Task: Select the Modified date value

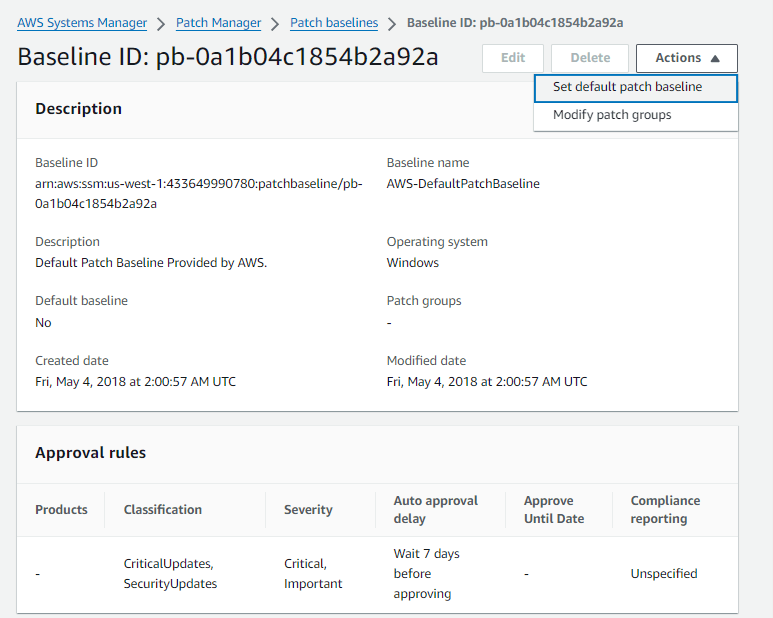Action: [x=487, y=382]
